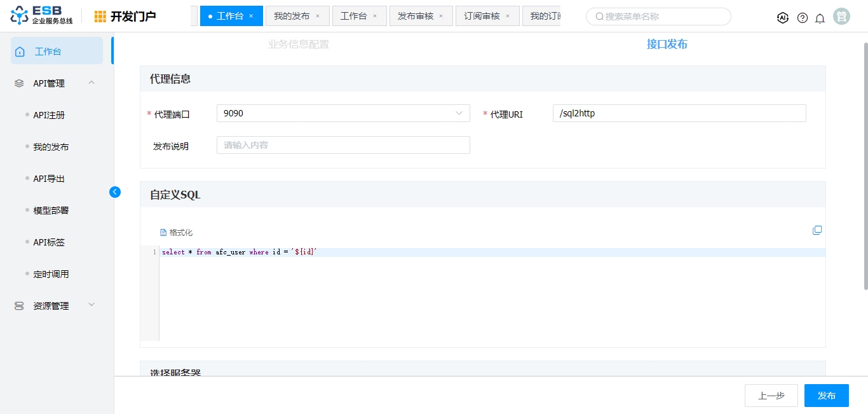This screenshot has width=868, height=414.
Task: Click the user avatar icon
Action: tap(841, 17)
